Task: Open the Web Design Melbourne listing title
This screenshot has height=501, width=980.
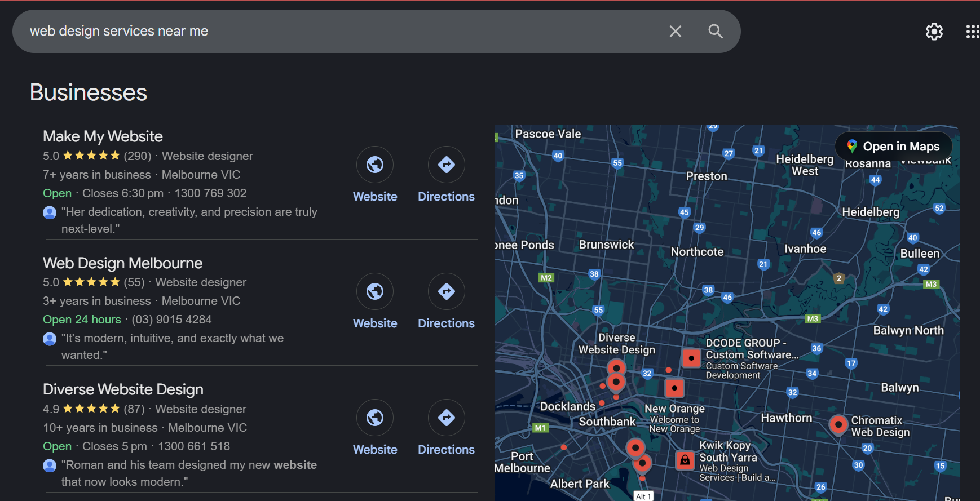Action: [122, 263]
